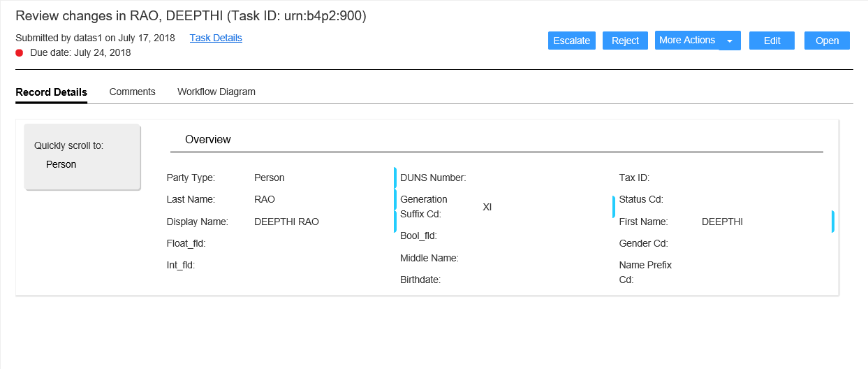Switch to the Comments tab
The image size is (868, 369).
click(132, 92)
